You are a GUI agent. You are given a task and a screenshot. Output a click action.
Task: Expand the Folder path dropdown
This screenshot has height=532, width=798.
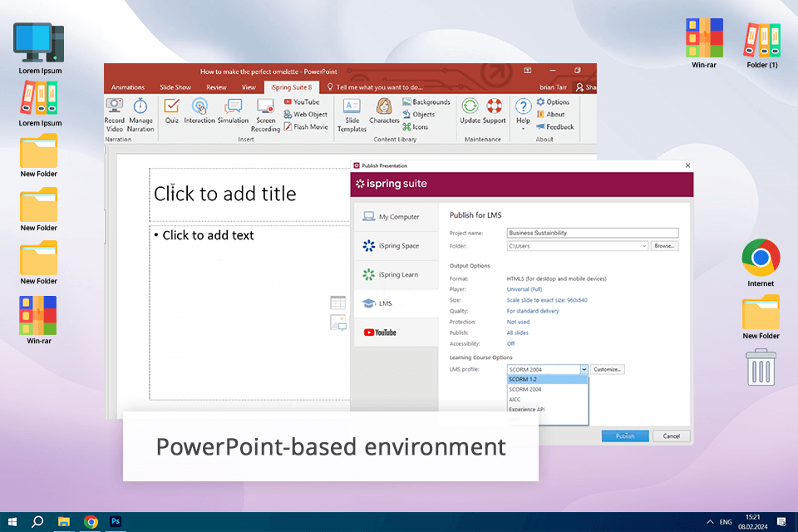coord(643,246)
